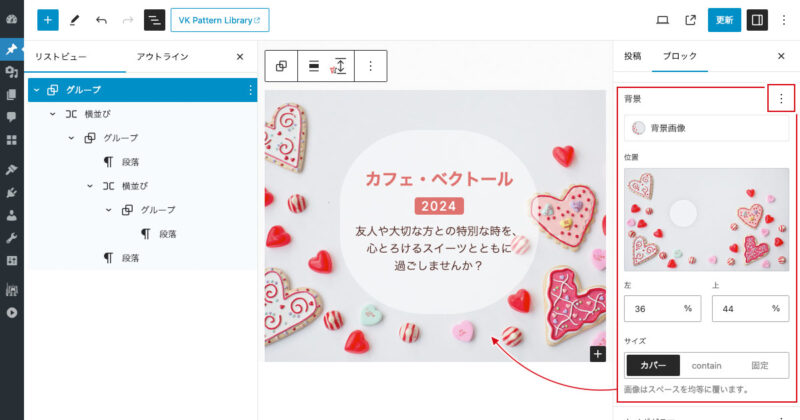Switch to the アウトライン tab
This screenshot has height=420, width=800.
[162, 57]
